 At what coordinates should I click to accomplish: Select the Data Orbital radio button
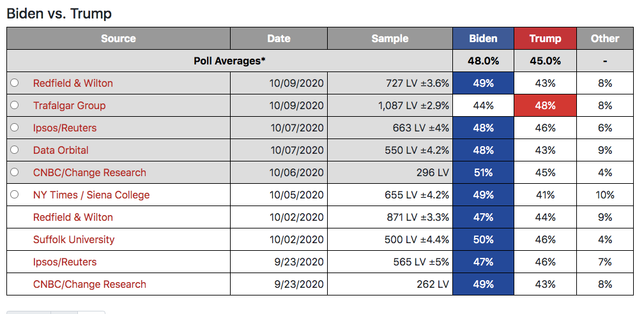[14, 150]
